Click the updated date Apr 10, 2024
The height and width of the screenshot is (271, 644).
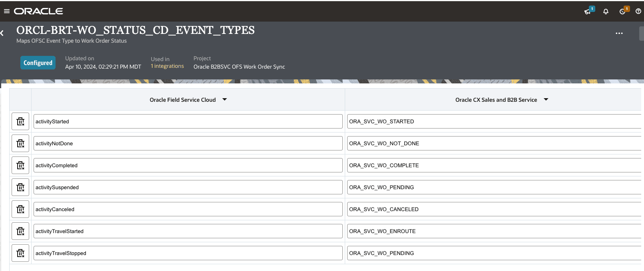[x=103, y=67]
